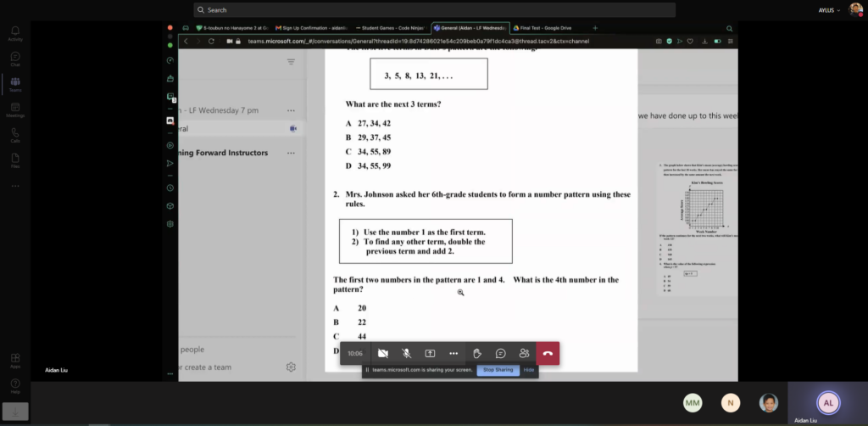Click the meeting timer 10:06

click(355, 353)
